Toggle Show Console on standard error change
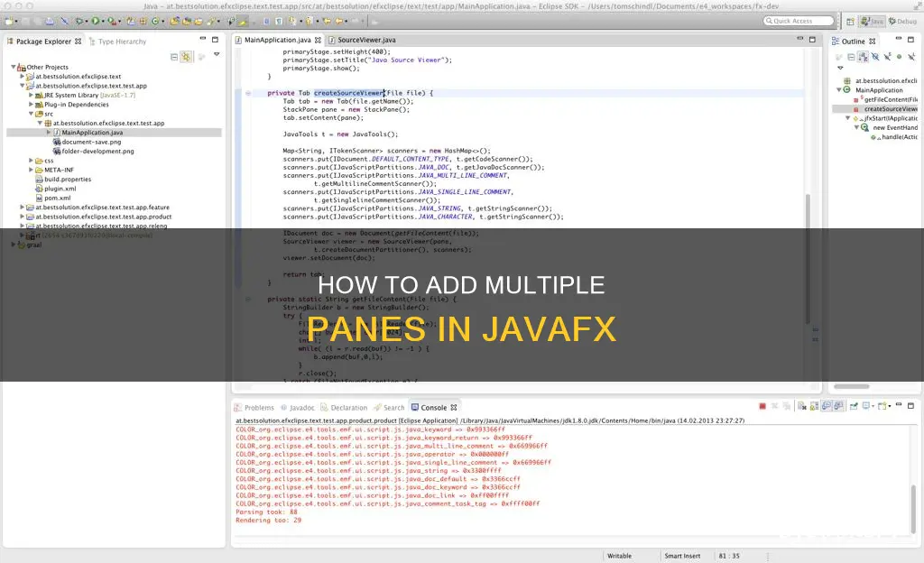Image resolution: width=924 pixels, height=563 pixels. [x=838, y=406]
